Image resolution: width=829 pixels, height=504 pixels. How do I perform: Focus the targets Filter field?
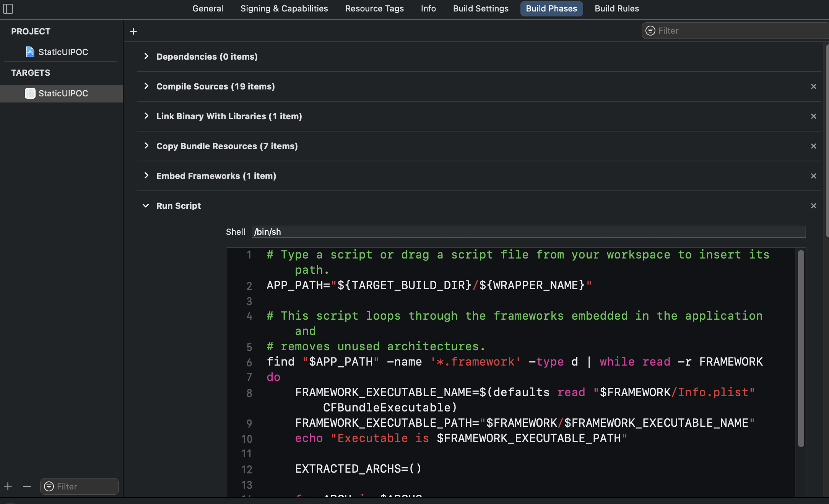click(x=80, y=486)
